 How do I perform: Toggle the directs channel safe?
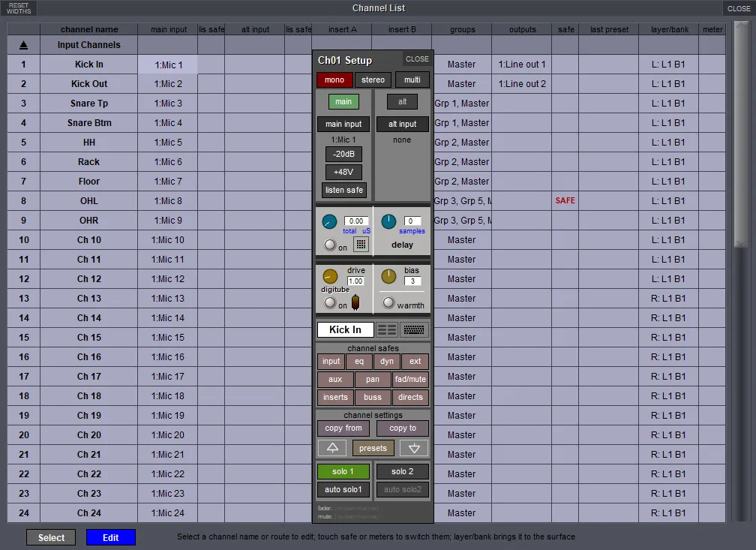pos(410,397)
